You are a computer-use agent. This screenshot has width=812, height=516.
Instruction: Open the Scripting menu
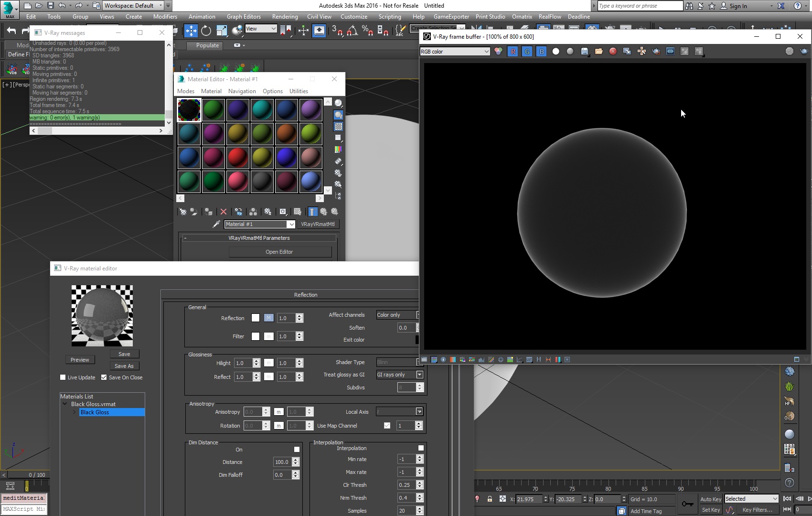click(x=390, y=17)
